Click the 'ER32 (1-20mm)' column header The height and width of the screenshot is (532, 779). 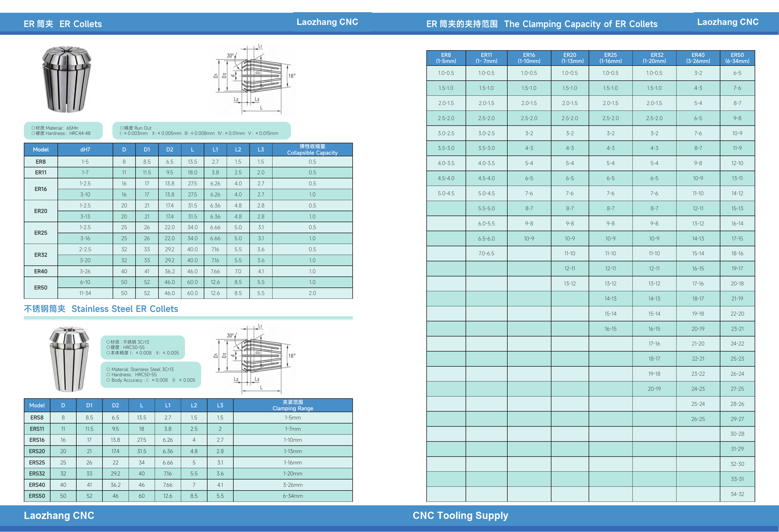pyautogui.click(x=654, y=58)
